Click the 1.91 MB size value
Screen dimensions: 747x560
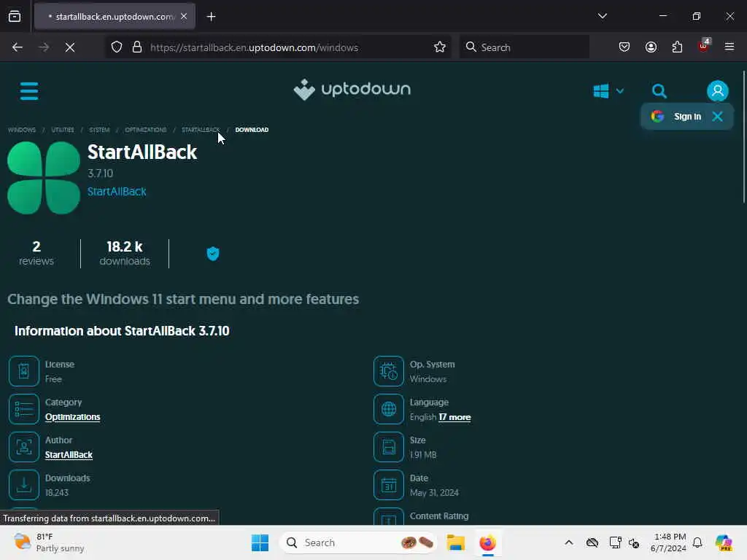tap(423, 455)
